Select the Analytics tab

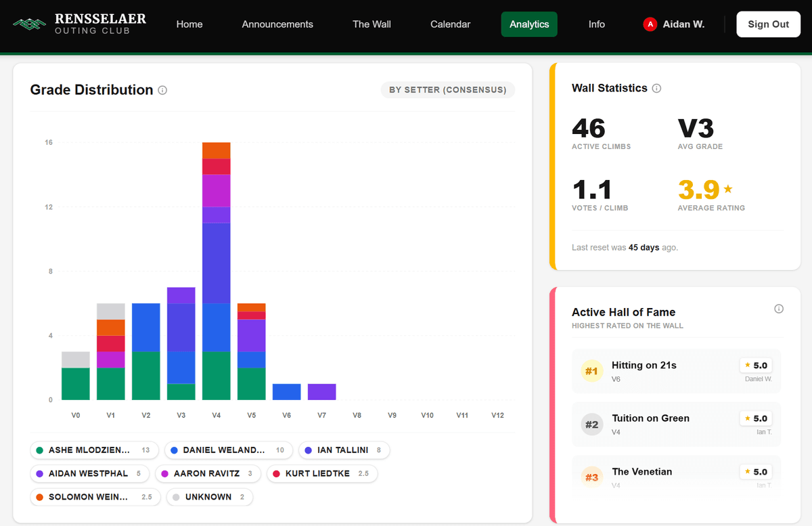tap(529, 24)
